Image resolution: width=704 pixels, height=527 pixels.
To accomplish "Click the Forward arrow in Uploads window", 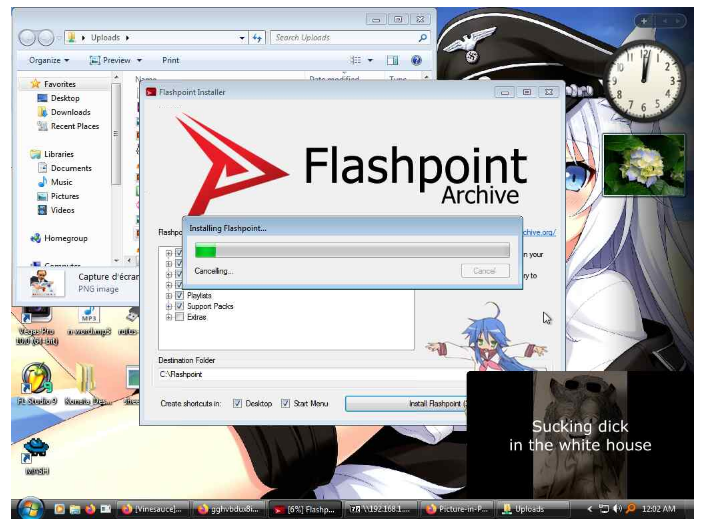I will tap(45, 38).
